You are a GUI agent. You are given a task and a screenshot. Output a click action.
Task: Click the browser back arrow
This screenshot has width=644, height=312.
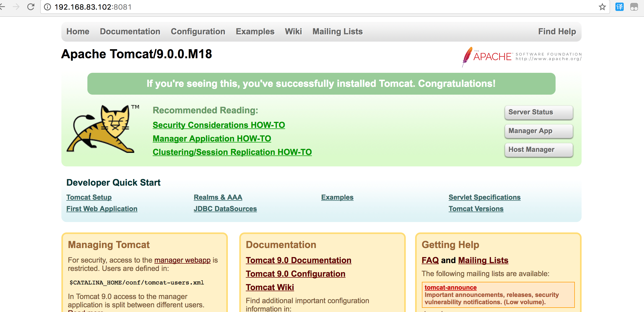(x=2, y=7)
